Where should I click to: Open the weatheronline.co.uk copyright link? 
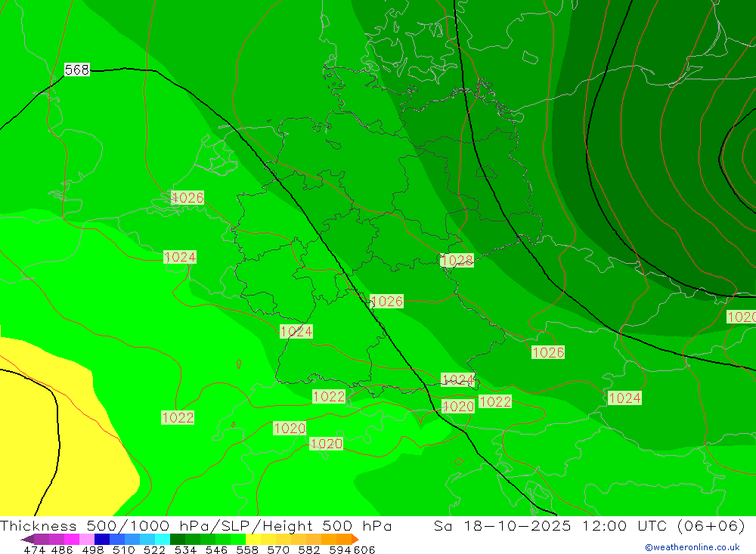pyautogui.click(x=692, y=547)
